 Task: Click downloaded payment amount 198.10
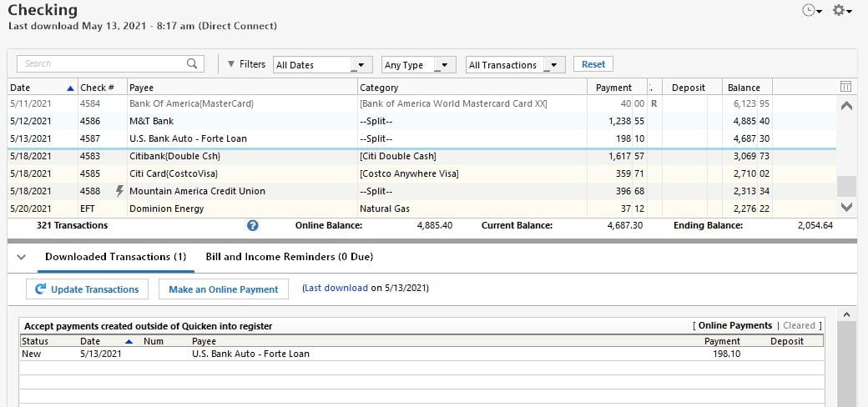727,354
